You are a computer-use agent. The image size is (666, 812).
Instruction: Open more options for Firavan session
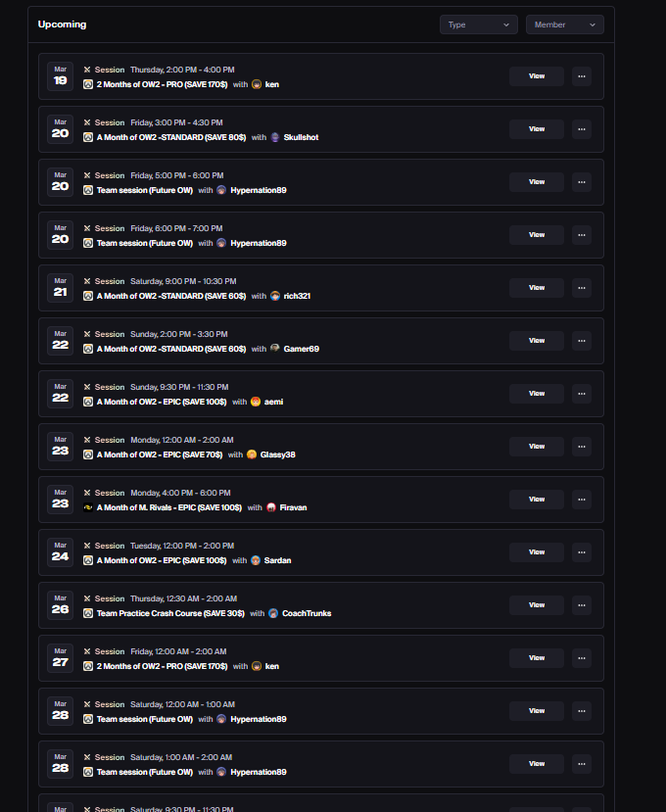pos(582,500)
